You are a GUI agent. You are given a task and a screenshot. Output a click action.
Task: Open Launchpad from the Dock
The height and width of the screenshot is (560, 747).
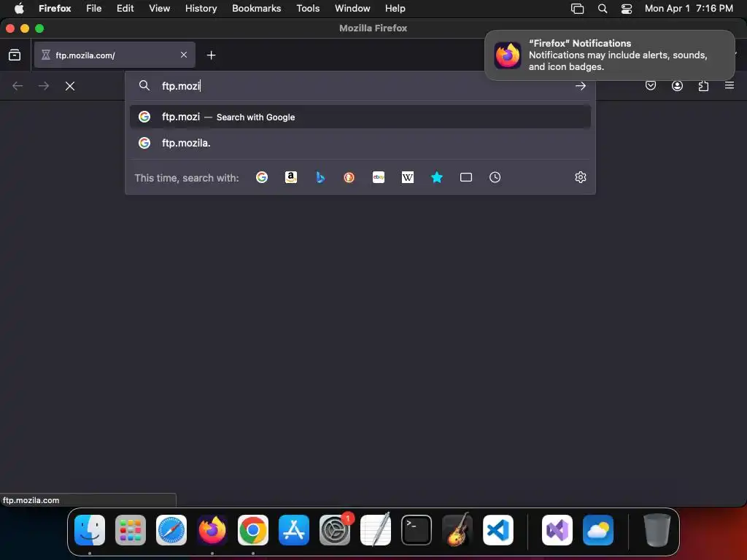point(131,530)
